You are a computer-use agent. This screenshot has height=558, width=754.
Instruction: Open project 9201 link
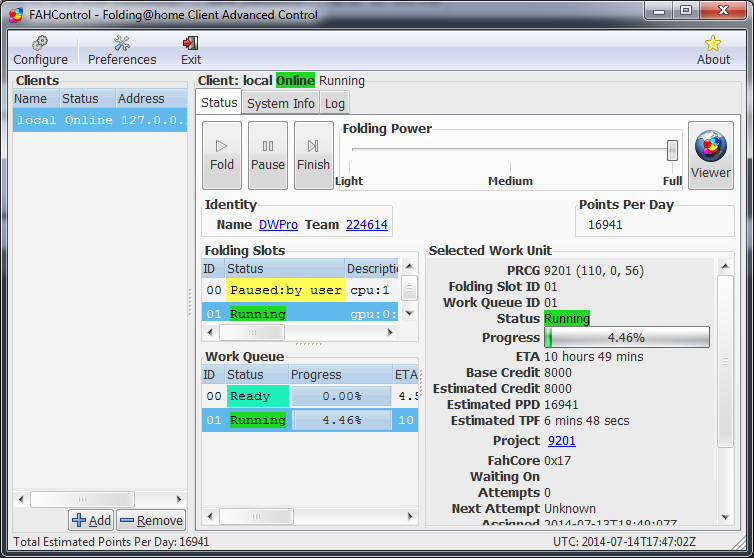[562, 441]
